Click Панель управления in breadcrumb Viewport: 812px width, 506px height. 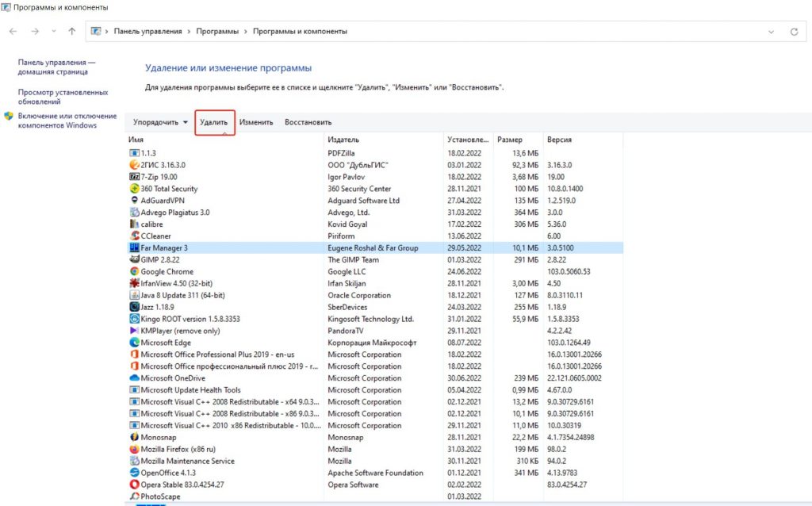148,32
